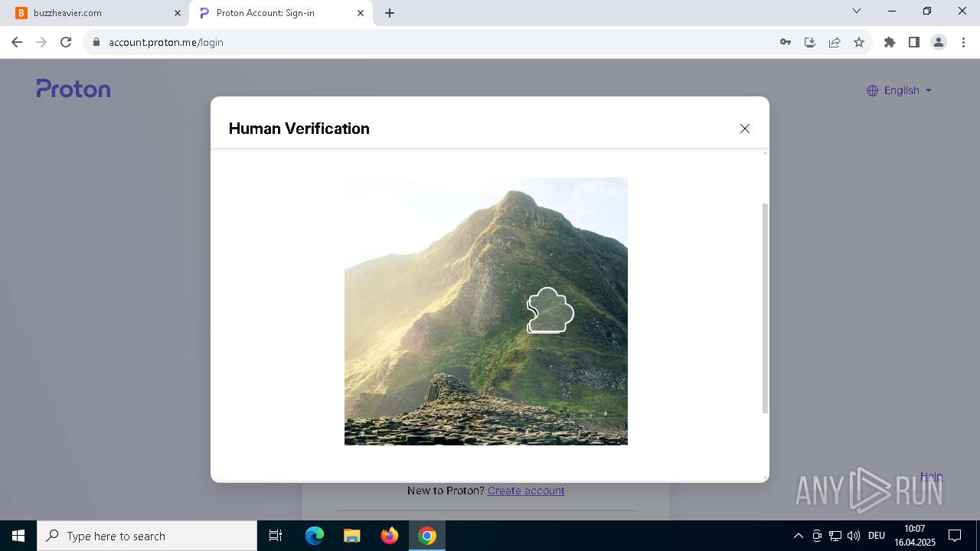Open the volume tray icon
Image resolution: width=980 pixels, height=551 pixels.
[854, 536]
